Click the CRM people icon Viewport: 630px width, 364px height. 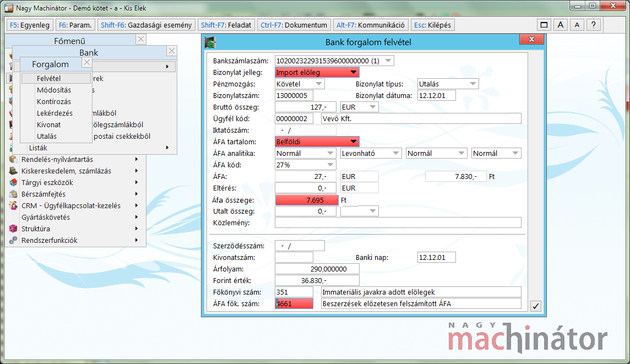coord(13,206)
